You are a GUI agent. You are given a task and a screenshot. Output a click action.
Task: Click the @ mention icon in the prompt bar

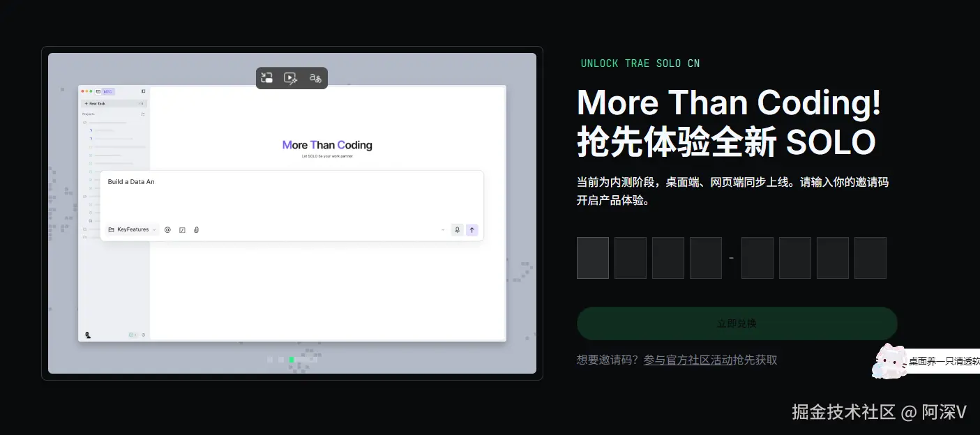pyautogui.click(x=167, y=230)
